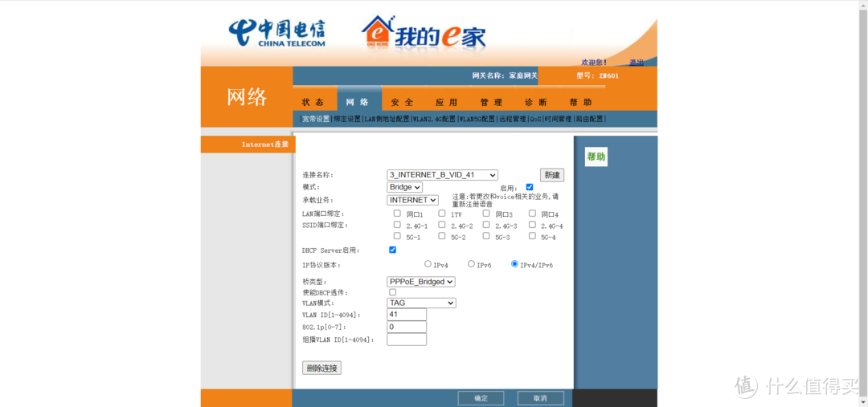Check the 5G-4 SSID box

click(532, 235)
